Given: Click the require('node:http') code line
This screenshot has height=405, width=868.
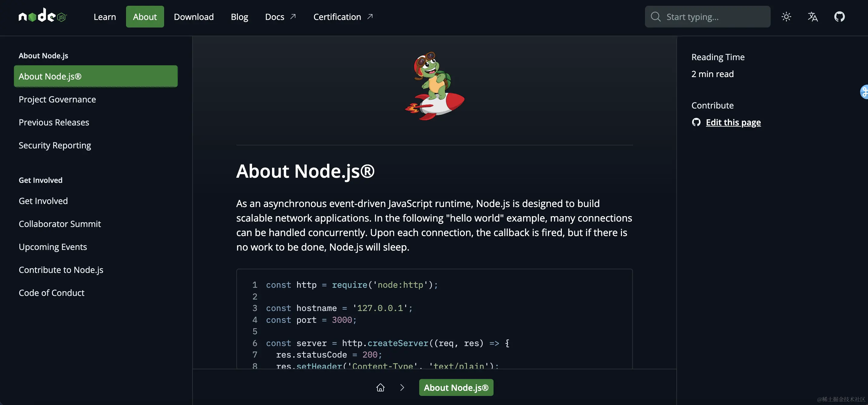Looking at the screenshot, I should coord(352,285).
